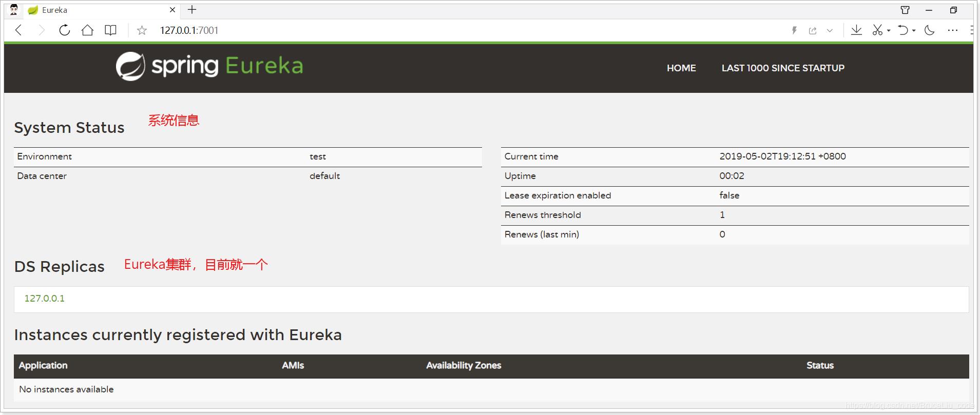Open LAST 1000 SINCE STARTUP link
The height and width of the screenshot is (415, 980).
[x=783, y=68]
